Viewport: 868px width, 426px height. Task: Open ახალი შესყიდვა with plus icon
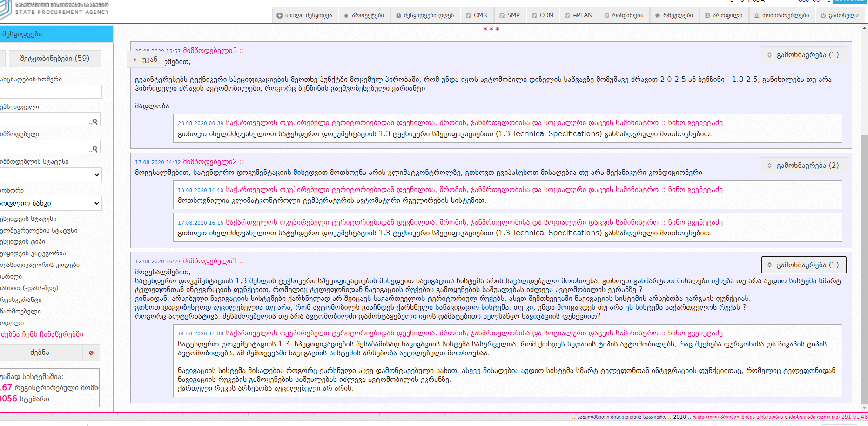coord(304,15)
